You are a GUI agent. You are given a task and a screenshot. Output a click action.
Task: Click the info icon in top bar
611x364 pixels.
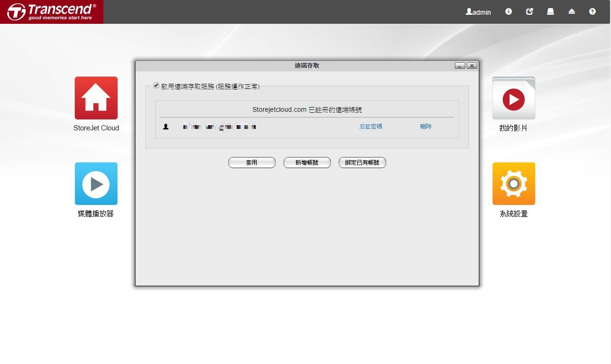[x=509, y=11]
